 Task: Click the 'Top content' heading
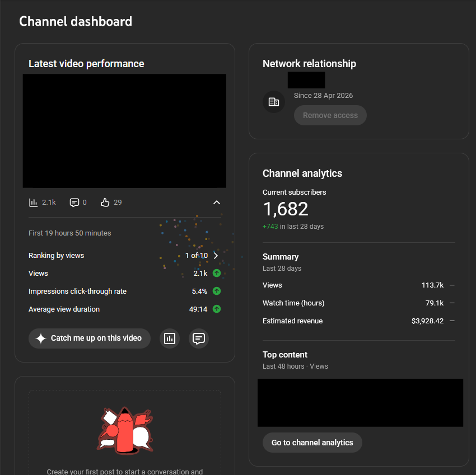click(284, 355)
